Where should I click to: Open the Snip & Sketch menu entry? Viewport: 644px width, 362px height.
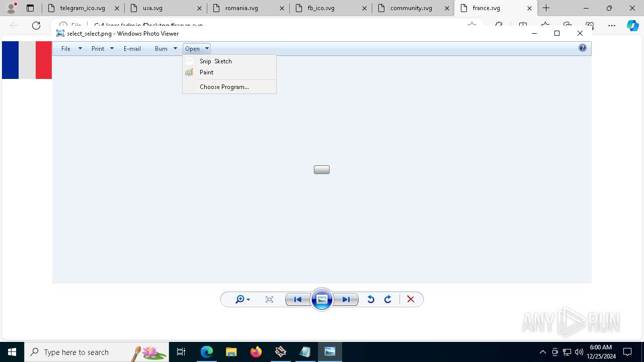pos(229,61)
